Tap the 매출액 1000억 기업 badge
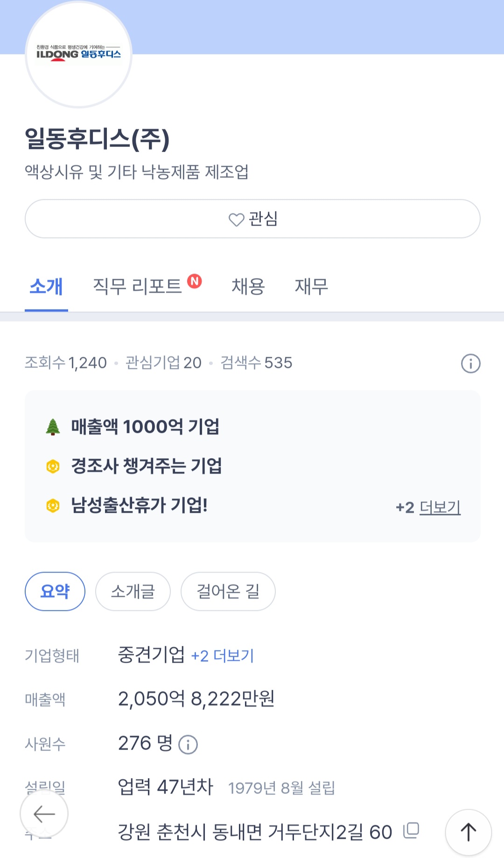Screen dimensions: 504x858 145,426
